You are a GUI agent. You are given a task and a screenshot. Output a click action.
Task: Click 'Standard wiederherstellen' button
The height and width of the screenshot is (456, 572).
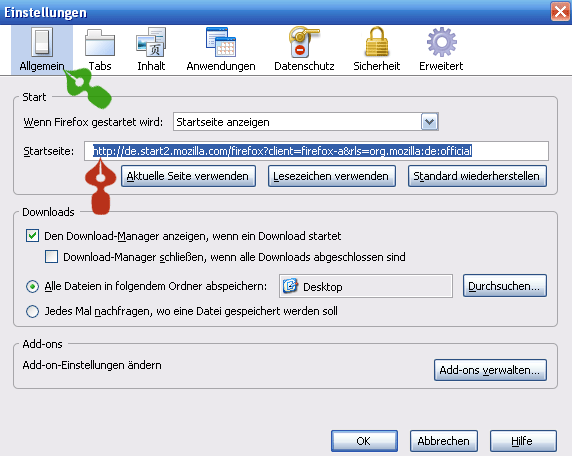(477, 176)
